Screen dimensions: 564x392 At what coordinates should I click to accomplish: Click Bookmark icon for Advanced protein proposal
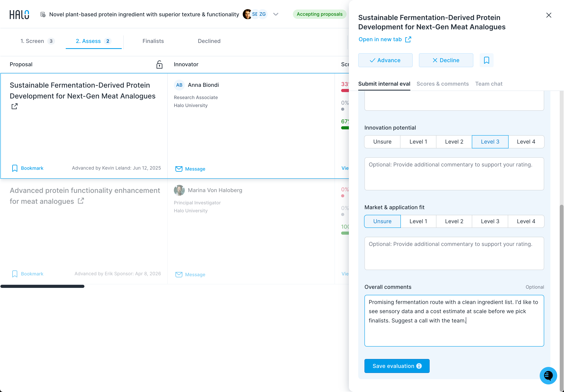click(x=15, y=274)
